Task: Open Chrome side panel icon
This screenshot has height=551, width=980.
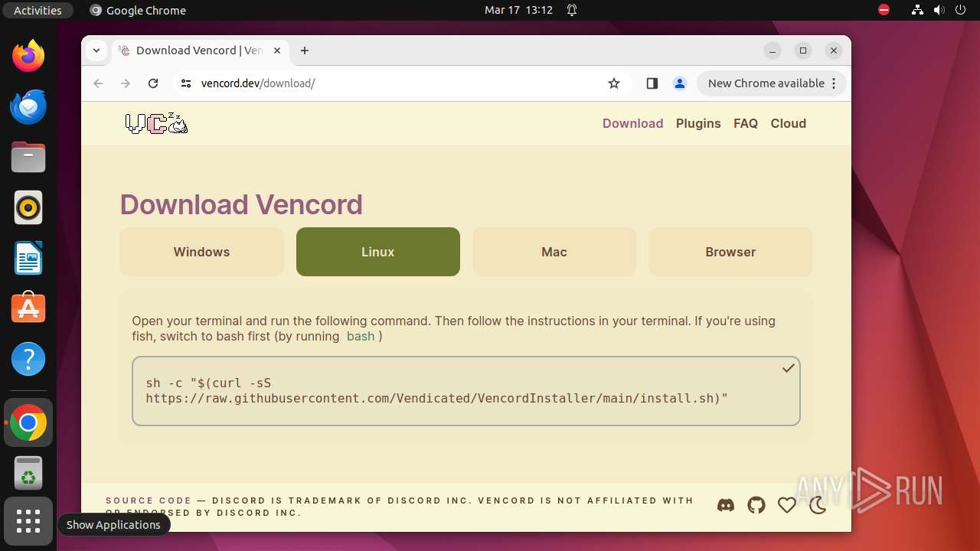Action: click(652, 83)
